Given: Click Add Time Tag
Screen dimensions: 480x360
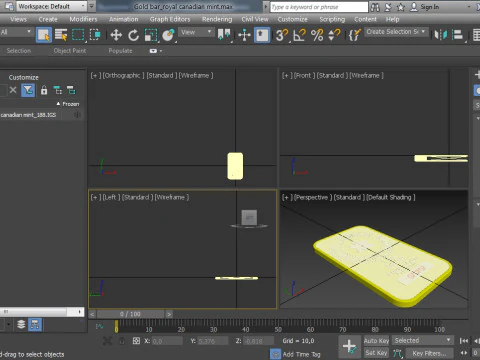Looking at the screenshot, I should [301, 354].
